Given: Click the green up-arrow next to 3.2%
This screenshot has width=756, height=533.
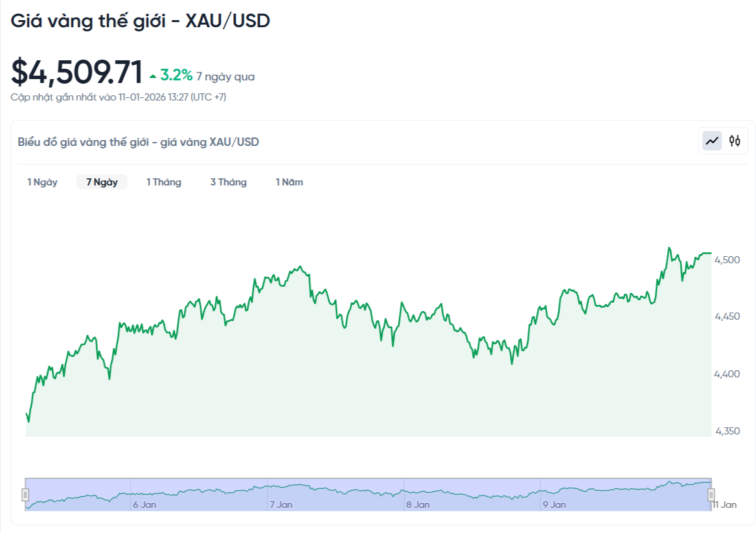Looking at the screenshot, I should (153, 77).
